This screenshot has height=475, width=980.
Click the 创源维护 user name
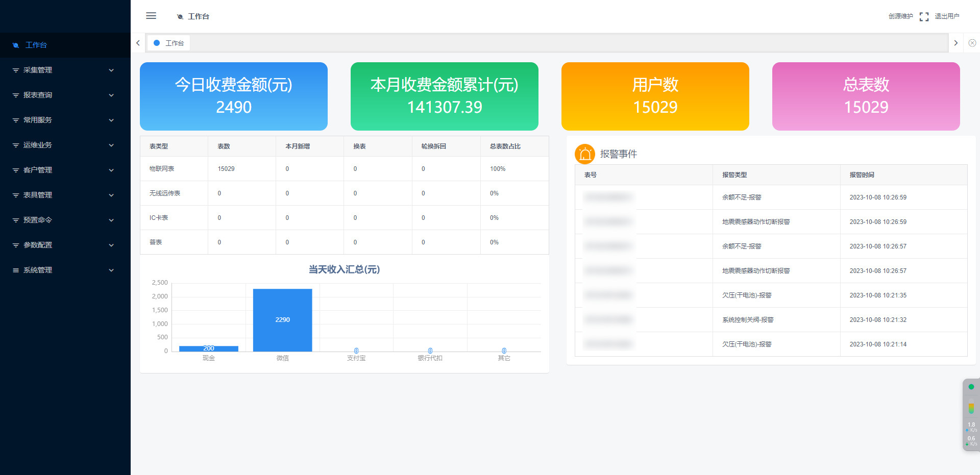pyautogui.click(x=900, y=16)
